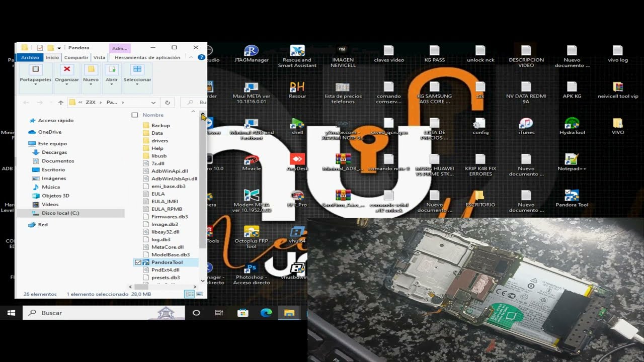Select the Adm... contextual ribbon tab
The width and height of the screenshot is (644, 362).
120,48
